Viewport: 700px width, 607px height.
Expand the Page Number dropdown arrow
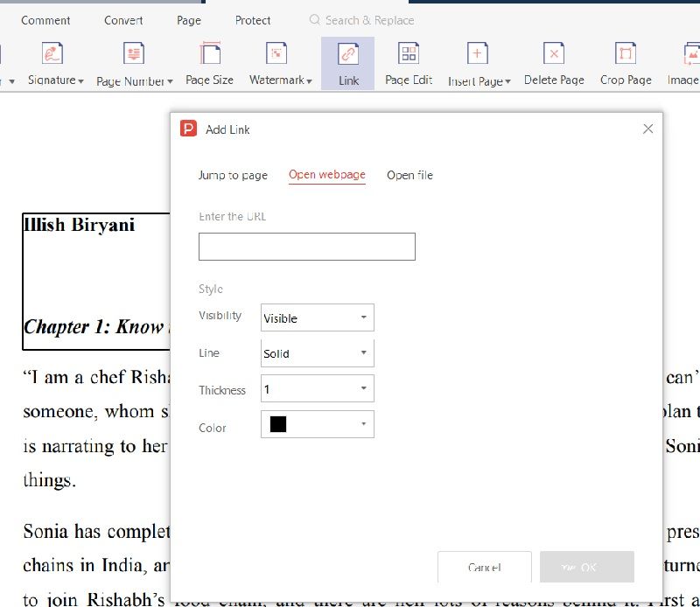(170, 81)
